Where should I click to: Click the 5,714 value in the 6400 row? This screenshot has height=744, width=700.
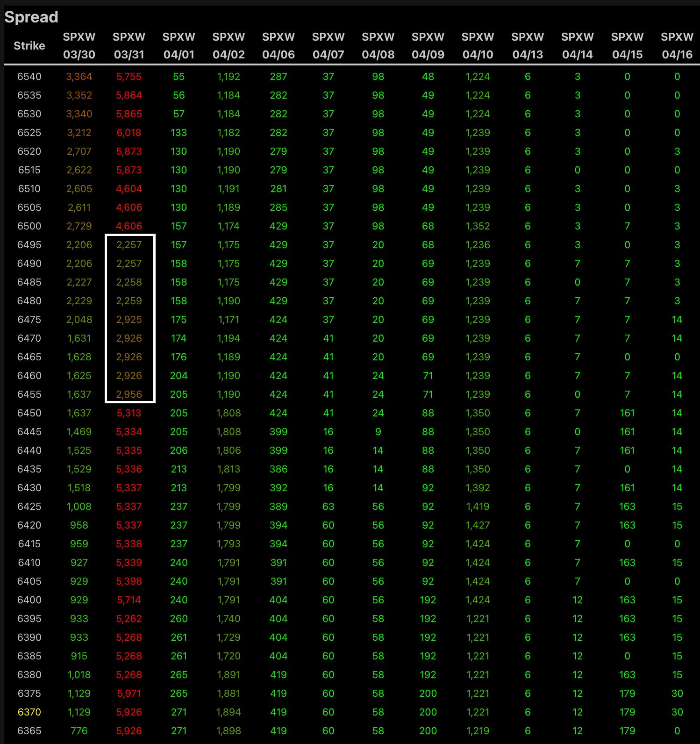[129, 600]
